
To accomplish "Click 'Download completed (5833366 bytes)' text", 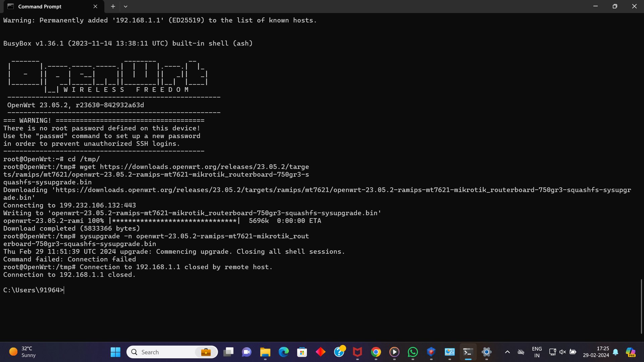I will (x=71, y=228).
